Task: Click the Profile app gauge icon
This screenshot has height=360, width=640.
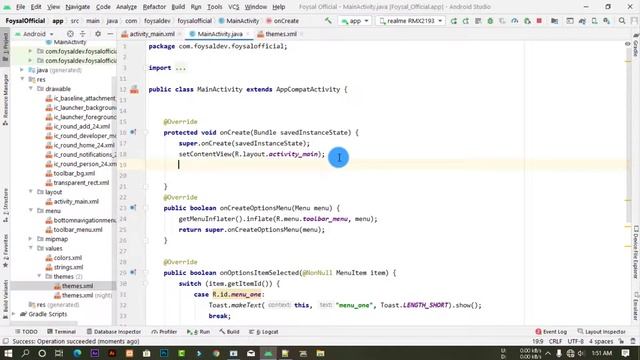Action: [515, 21]
